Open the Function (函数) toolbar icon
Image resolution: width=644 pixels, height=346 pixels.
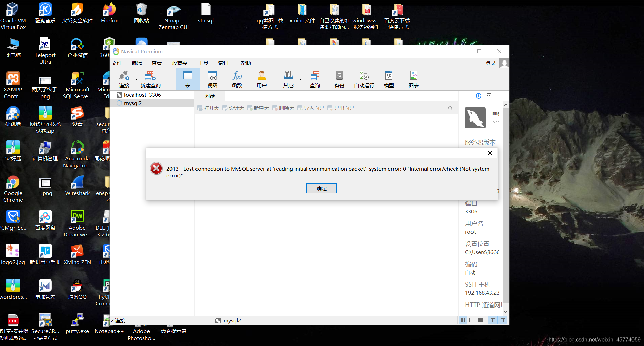237,79
